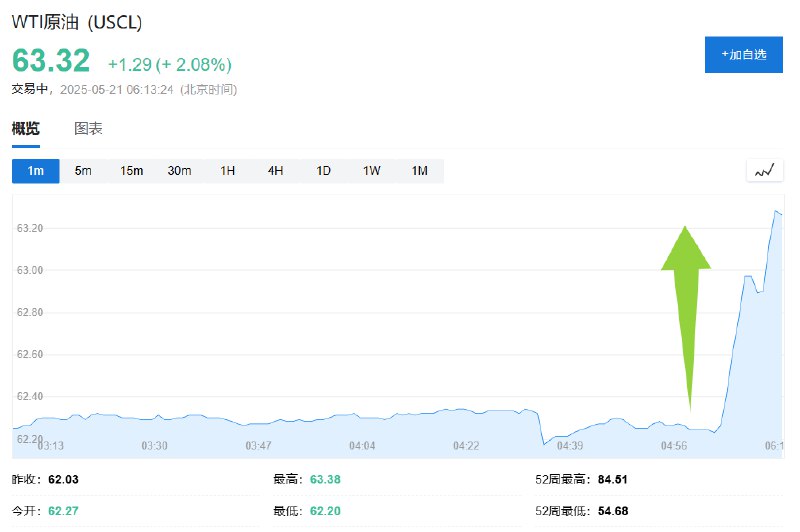Screen dimensions: 800x532
Task: Click the 52周最高 value 84.51
Action: (613, 479)
